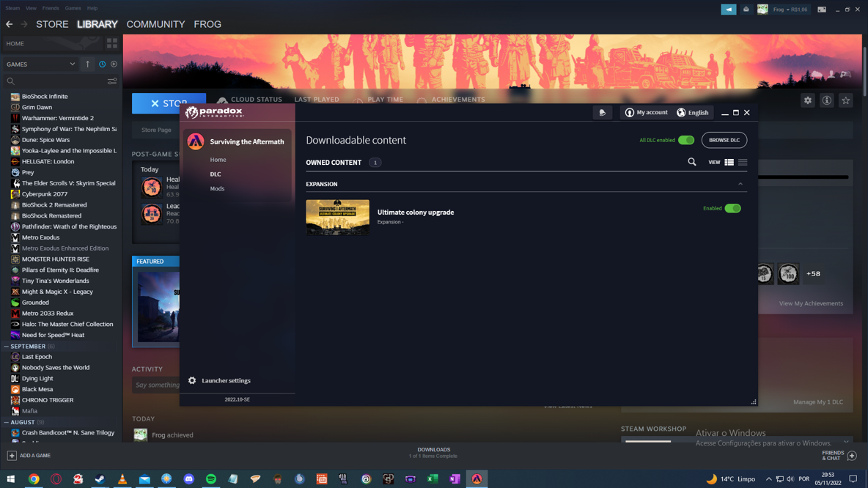Change launcher language via the English globe icon
The height and width of the screenshot is (488, 868).
coord(692,112)
